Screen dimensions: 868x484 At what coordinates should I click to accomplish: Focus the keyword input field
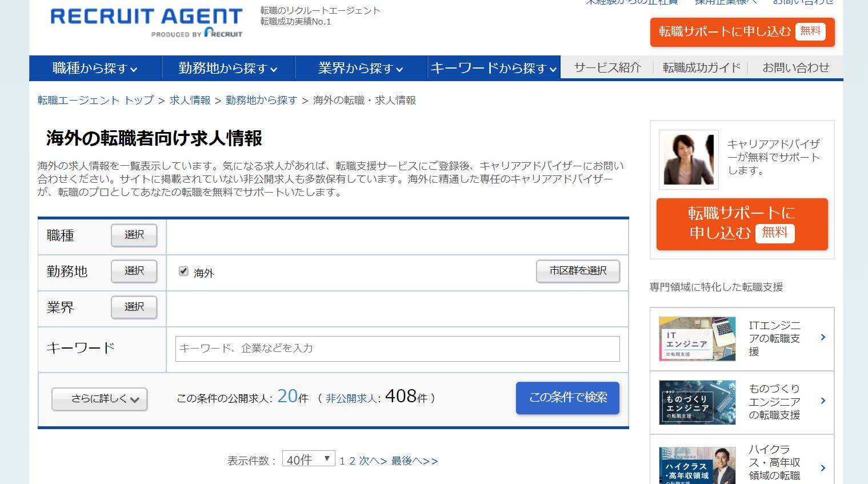(x=397, y=349)
